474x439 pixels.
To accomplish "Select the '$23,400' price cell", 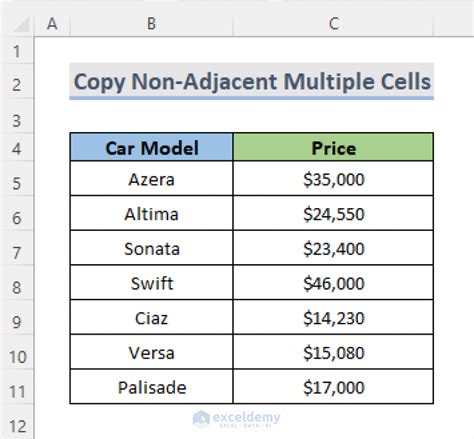I will point(333,248).
